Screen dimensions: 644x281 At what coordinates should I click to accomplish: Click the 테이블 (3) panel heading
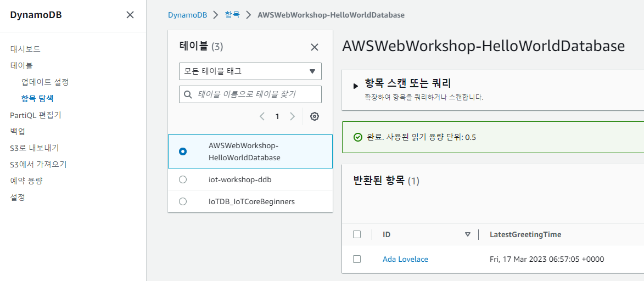tap(201, 47)
